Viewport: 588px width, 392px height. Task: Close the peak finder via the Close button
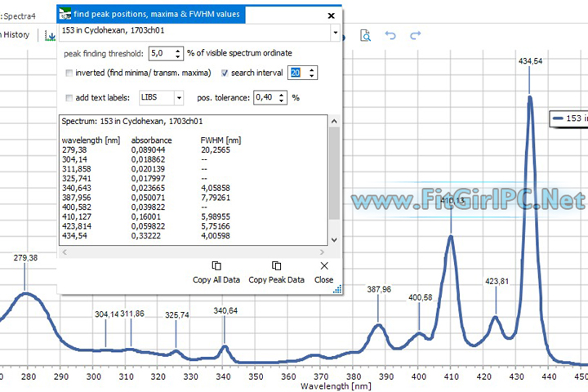pyautogui.click(x=324, y=273)
